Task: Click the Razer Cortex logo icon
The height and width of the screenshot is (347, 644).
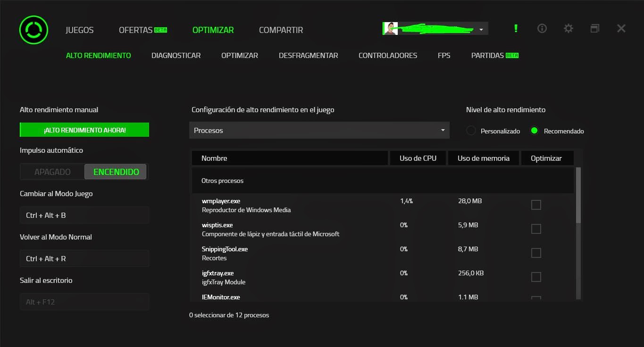Action: [x=33, y=29]
